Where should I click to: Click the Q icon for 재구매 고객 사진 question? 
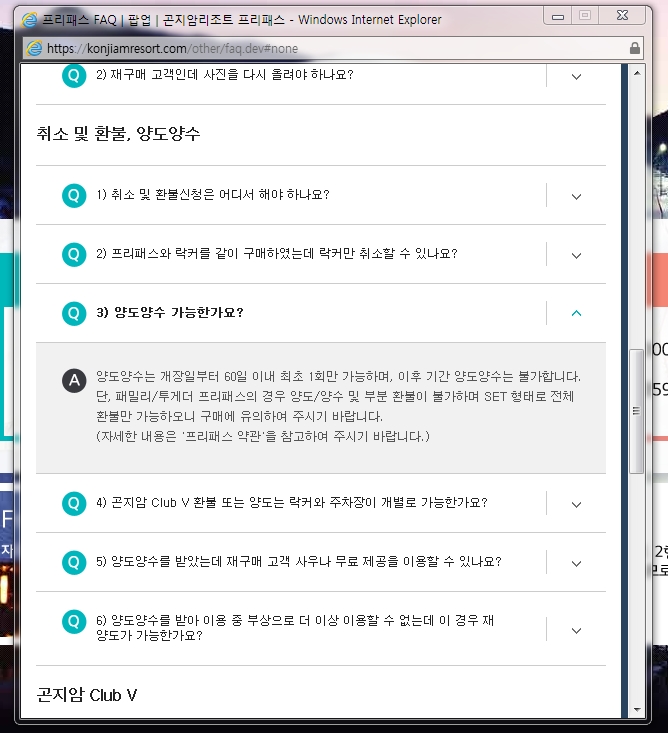click(x=74, y=75)
